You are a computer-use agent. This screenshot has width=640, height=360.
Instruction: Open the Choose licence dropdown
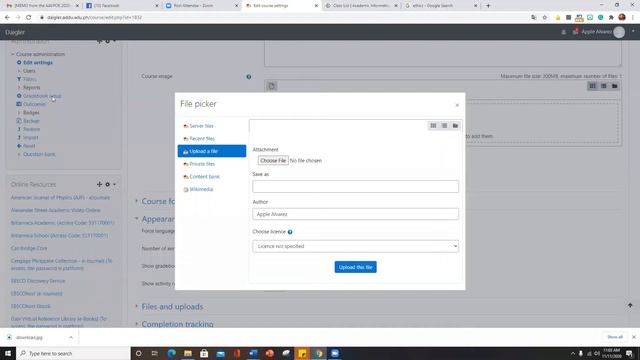(355, 246)
